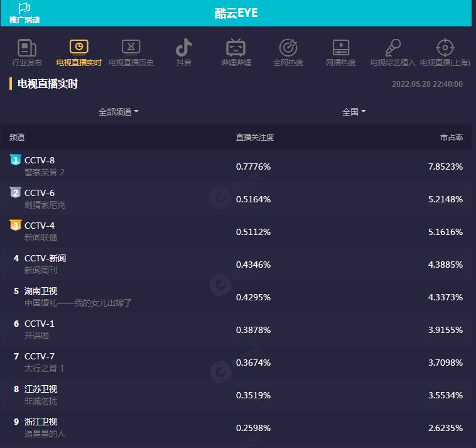Click program 追星星的人
This screenshot has width=476, height=448.
click(45, 434)
